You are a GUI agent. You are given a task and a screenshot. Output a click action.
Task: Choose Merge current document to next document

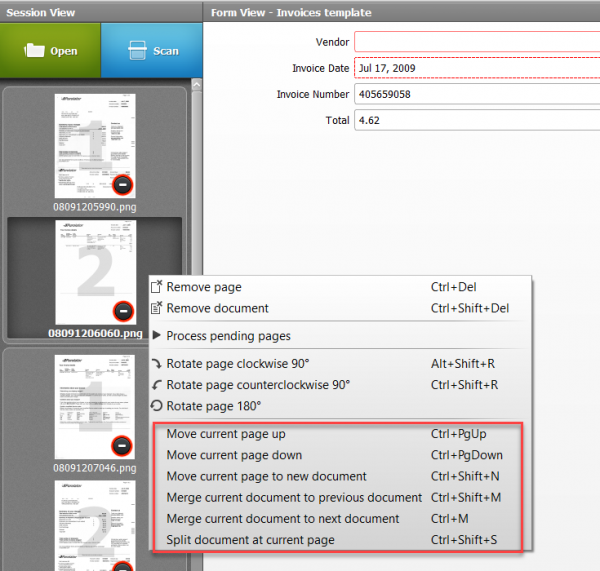(x=340, y=519)
